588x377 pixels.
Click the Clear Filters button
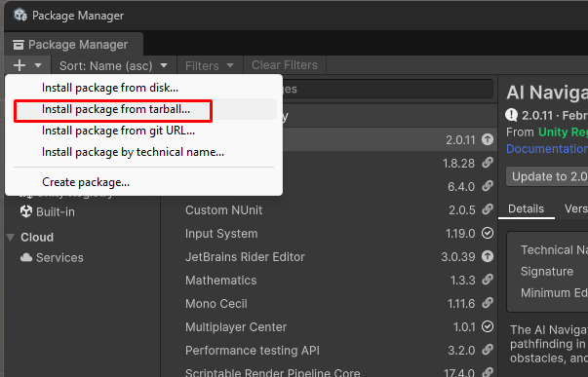click(x=285, y=65)
